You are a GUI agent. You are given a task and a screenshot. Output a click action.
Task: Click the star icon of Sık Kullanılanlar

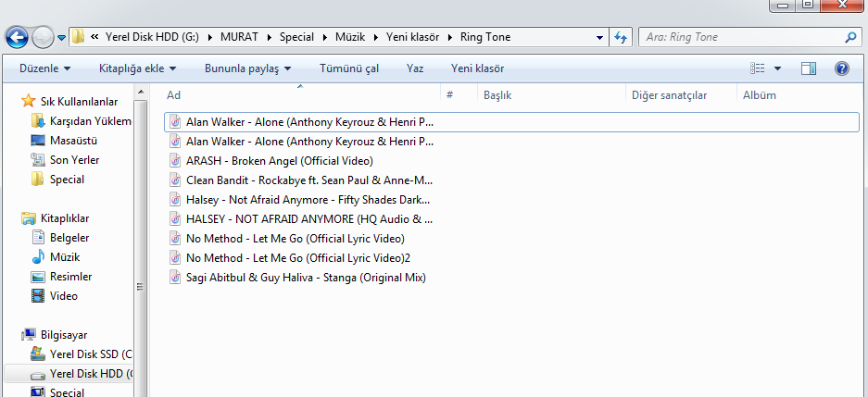(28, 101)
